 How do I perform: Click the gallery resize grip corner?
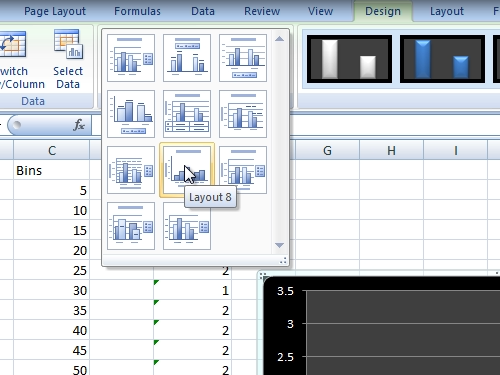point(283,261)
